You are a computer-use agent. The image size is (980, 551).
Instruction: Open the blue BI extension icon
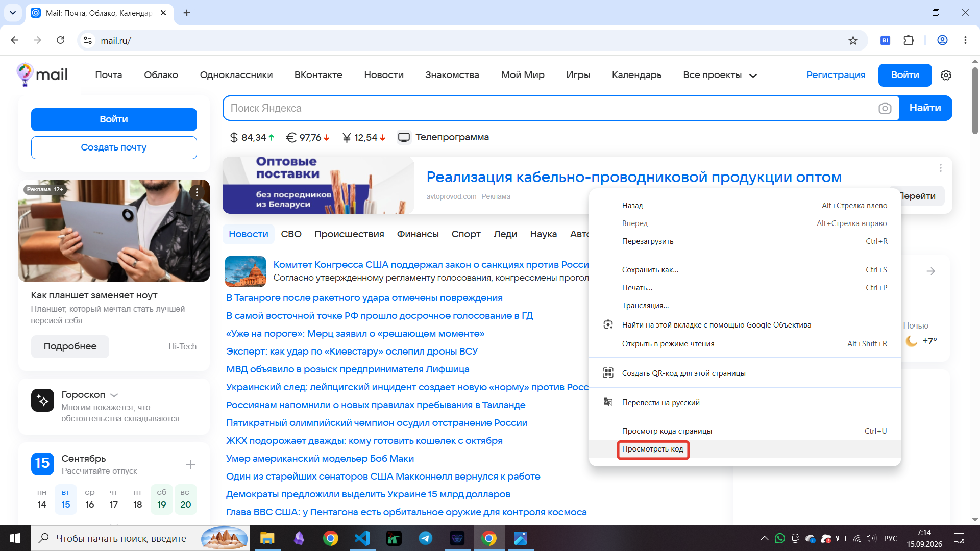coord(885,40)
